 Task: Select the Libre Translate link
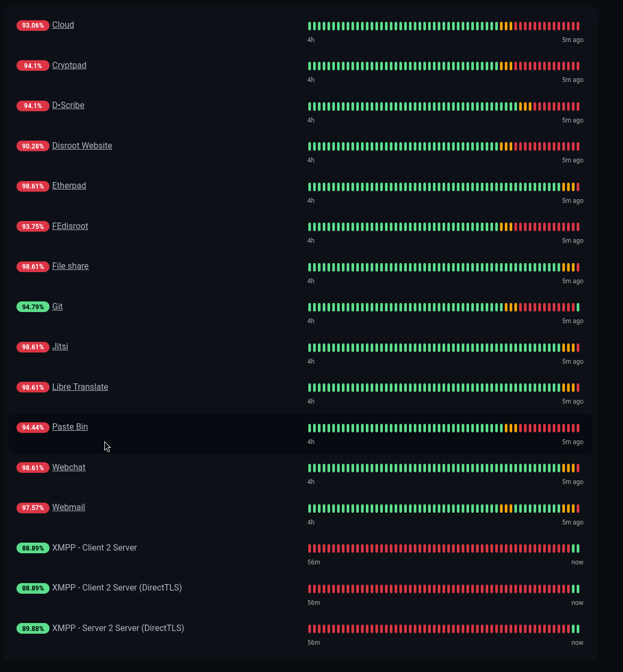[80, 387]
